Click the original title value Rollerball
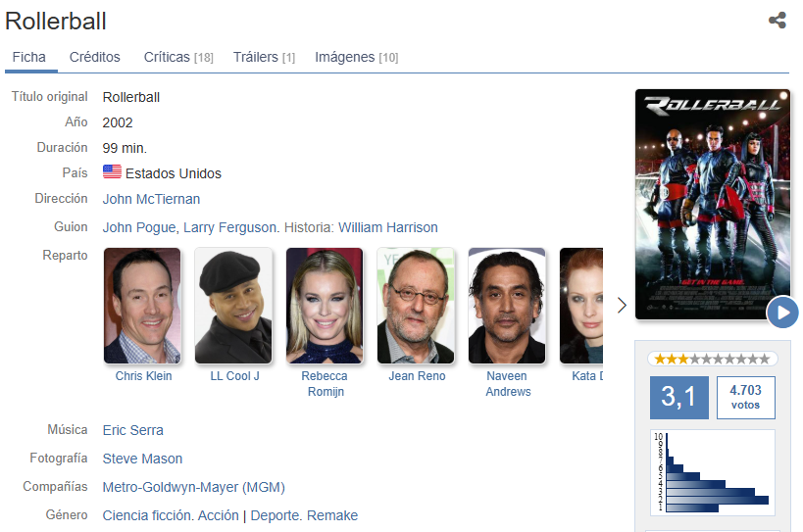This screenshot has height=532, width=803. [131, 97]
